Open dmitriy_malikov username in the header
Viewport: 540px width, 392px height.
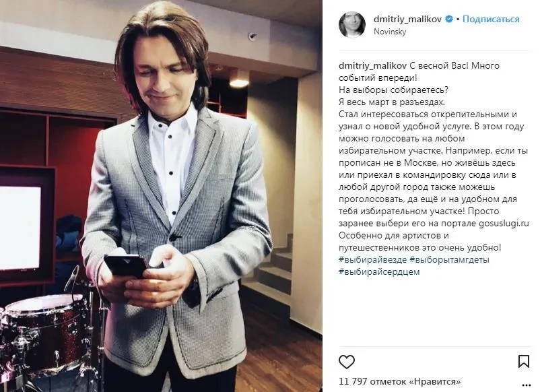click(x=408, y=19)
